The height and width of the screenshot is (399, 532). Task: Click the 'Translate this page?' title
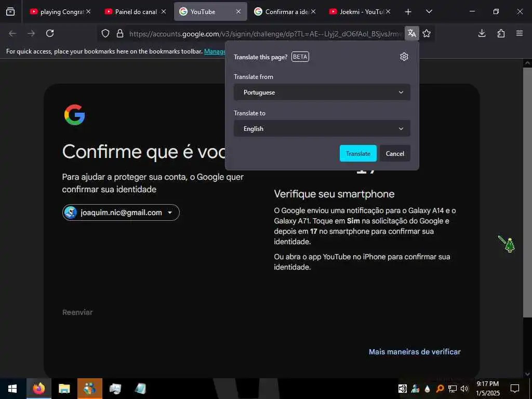pyautogui.click(x=261, y=57)
